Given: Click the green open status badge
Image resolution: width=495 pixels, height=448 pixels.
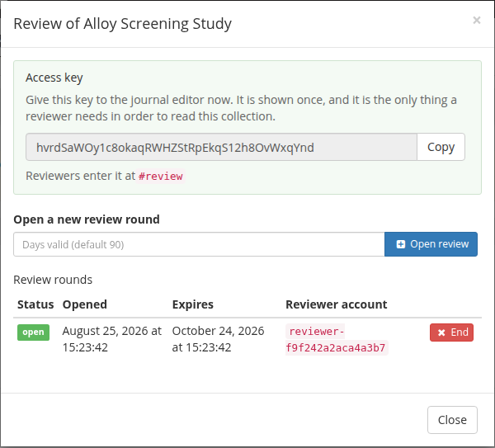Looking at the screenshot, I should pyautogui.click(x=33, y=332).
